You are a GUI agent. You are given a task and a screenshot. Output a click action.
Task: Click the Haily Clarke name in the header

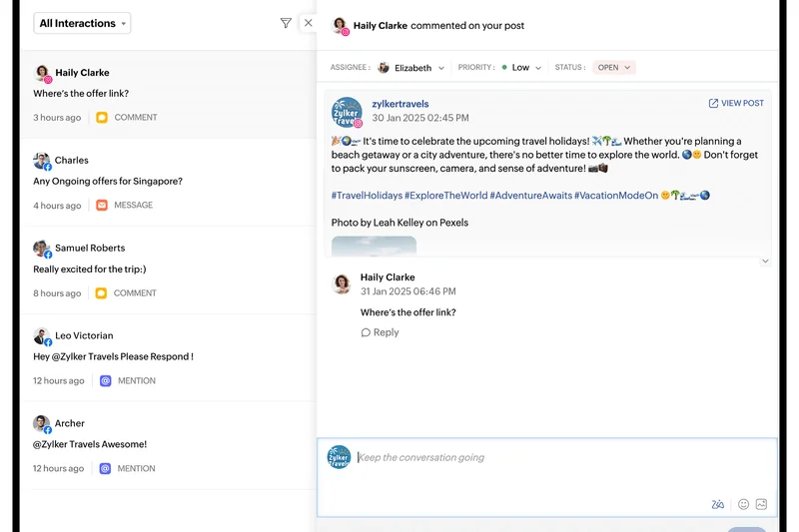[x=381, y=26]
